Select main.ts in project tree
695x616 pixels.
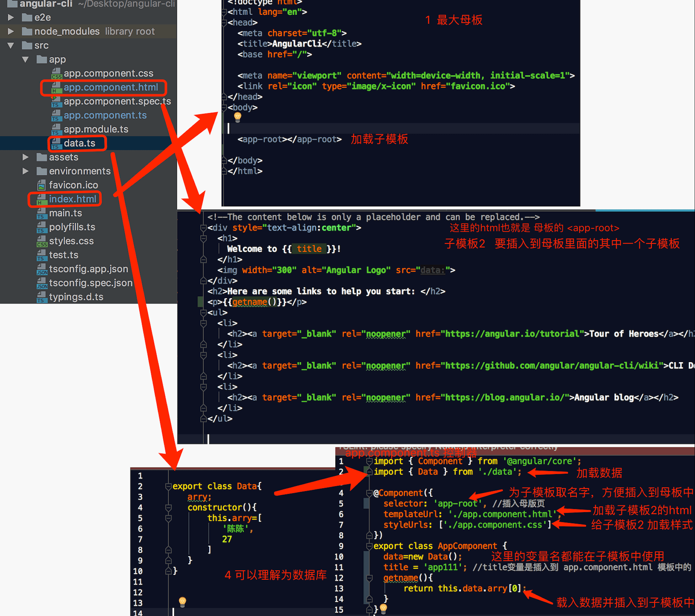[x=65, y=213]
